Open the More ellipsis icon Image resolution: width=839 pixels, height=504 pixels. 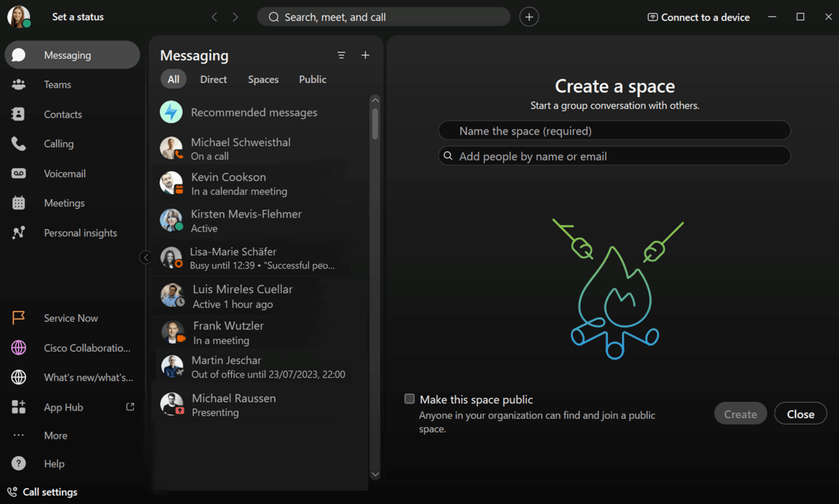click(x=18, y=435)
